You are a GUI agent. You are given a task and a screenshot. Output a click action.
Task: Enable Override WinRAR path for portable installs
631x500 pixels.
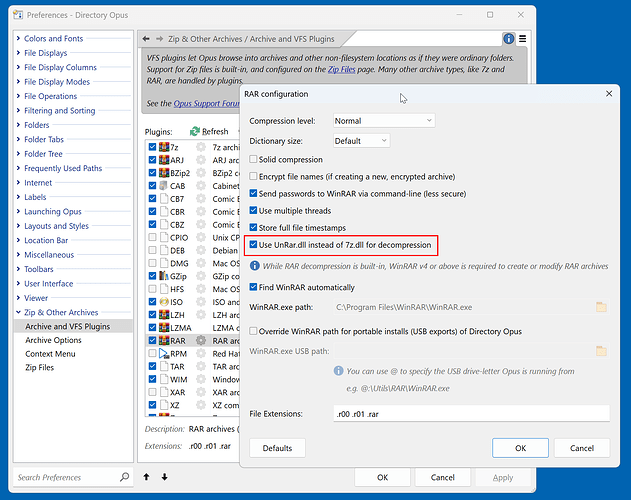point(253,331)
